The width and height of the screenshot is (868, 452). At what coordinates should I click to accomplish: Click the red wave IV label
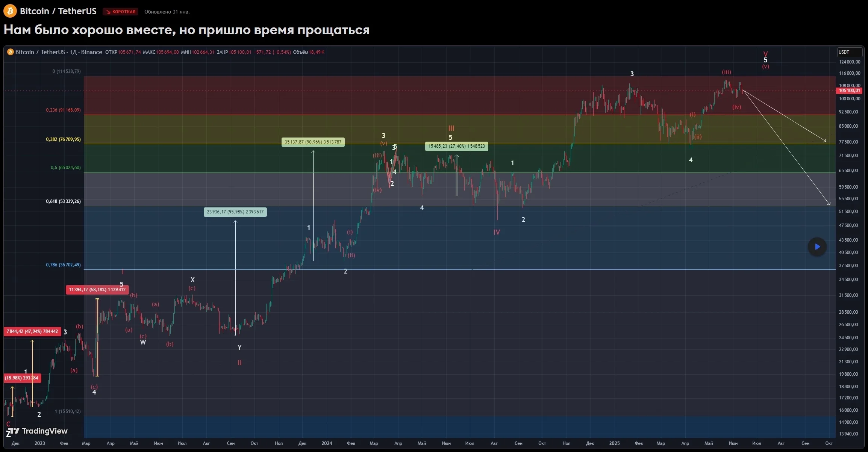[497, 232]
